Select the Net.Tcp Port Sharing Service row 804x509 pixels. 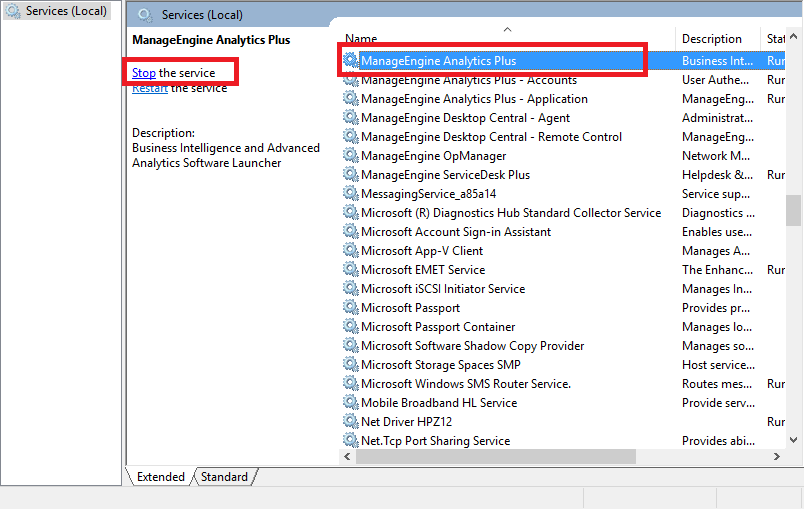pos(435,441)
